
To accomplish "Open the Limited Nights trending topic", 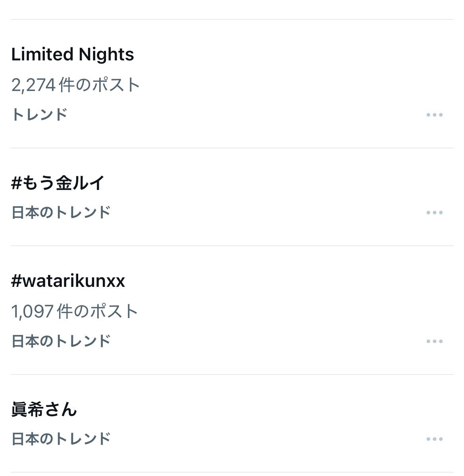I will pos(73,54).
